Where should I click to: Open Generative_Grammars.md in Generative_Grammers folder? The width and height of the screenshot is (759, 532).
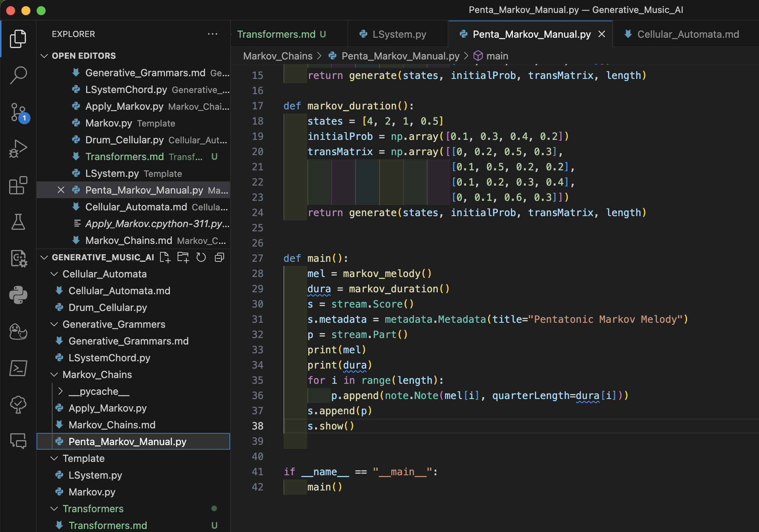pyautogui.click(x=133, y=341)
